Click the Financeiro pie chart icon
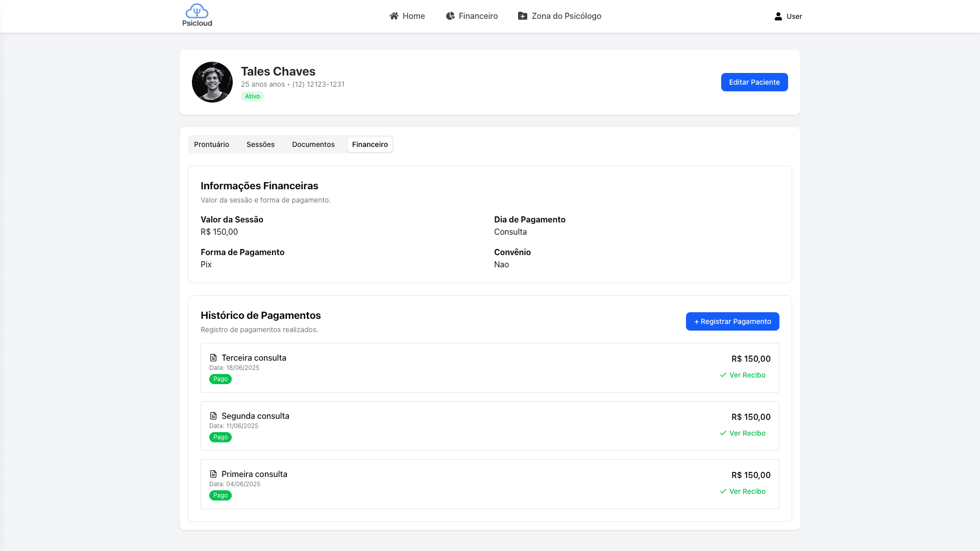This screenshot has width=980, height=551. click(450, 16)
